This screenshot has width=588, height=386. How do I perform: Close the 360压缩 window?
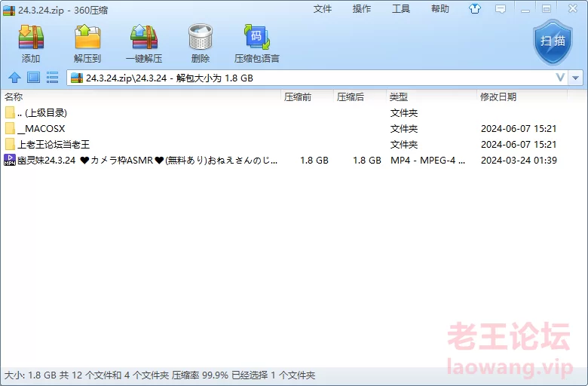click(x=573, y=8)
